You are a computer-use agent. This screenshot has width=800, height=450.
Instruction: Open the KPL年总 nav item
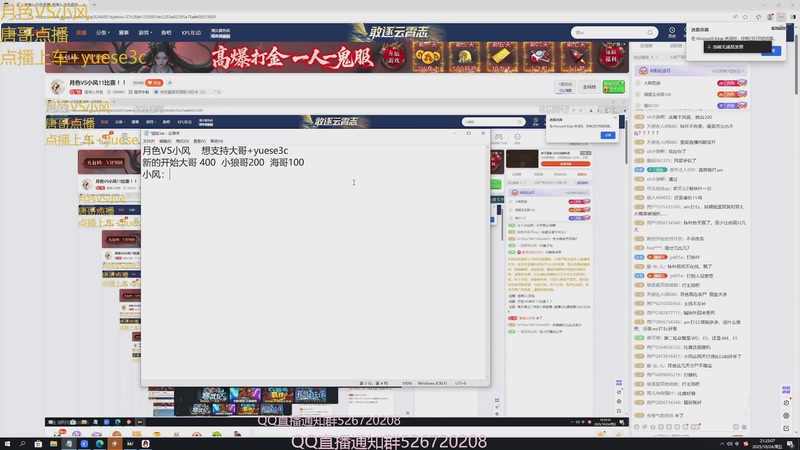click(191, 33)
